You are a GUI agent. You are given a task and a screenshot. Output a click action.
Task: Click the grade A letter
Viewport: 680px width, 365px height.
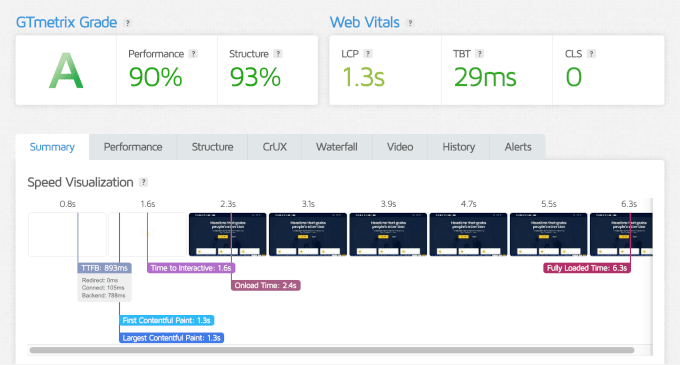[x=66, y=71]
